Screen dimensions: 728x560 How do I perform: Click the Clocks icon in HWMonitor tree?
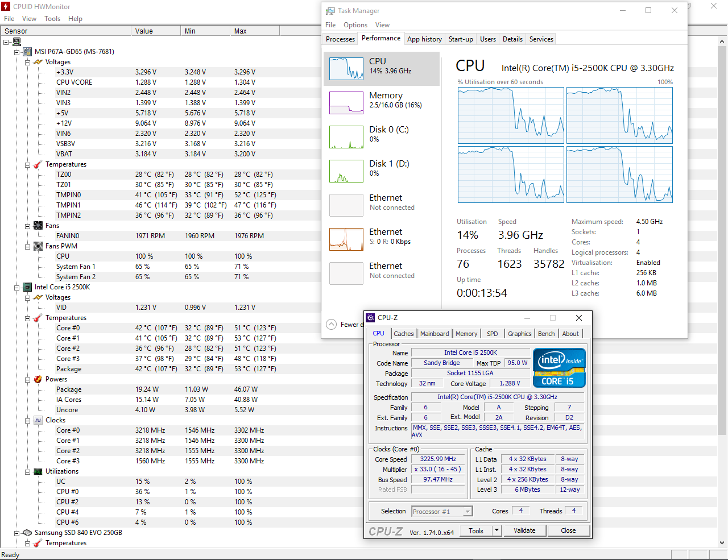coord(38,420)
